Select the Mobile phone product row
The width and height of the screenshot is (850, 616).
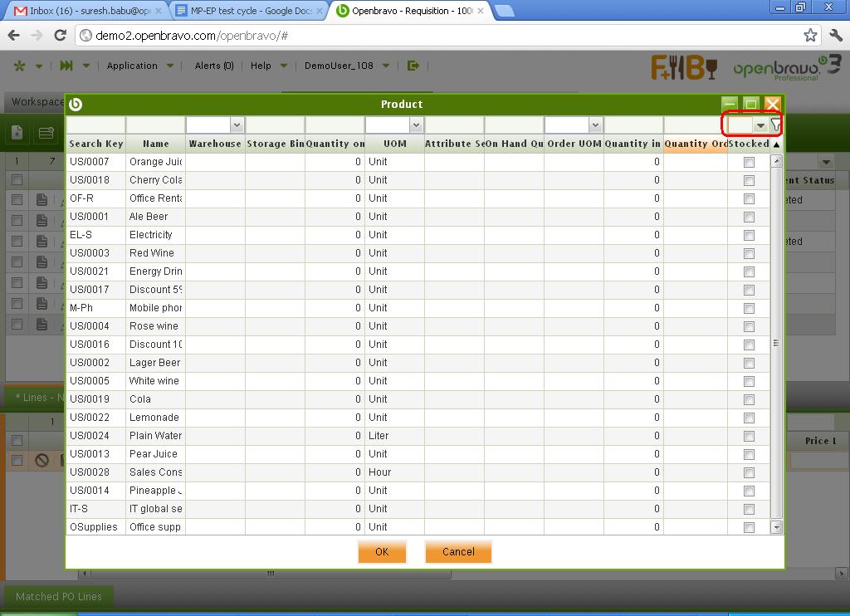pyautogui.click(x=418, y=308)
